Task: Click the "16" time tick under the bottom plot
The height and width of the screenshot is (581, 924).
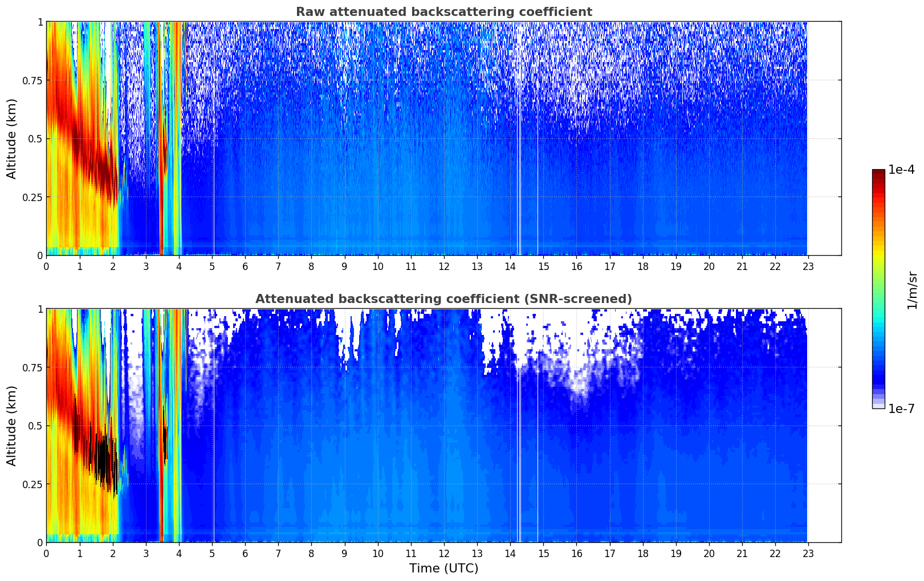Action: tap(576, 553)
